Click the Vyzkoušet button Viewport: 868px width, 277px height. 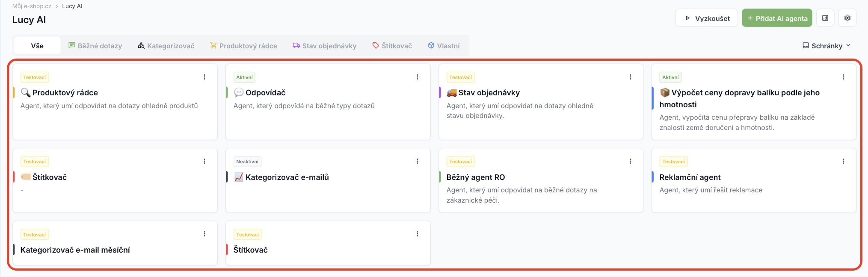click(x=707, y=18)
